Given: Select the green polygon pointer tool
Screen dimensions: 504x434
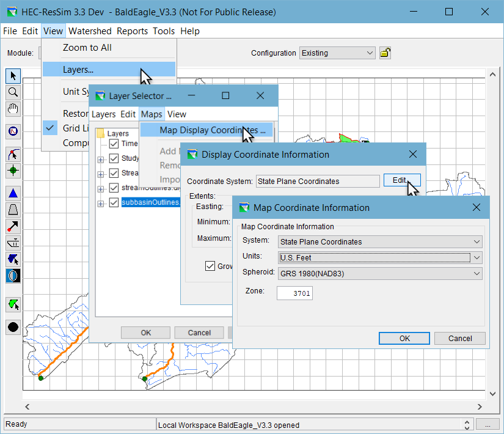Looking at the screenshot, I should coord(13,304).
